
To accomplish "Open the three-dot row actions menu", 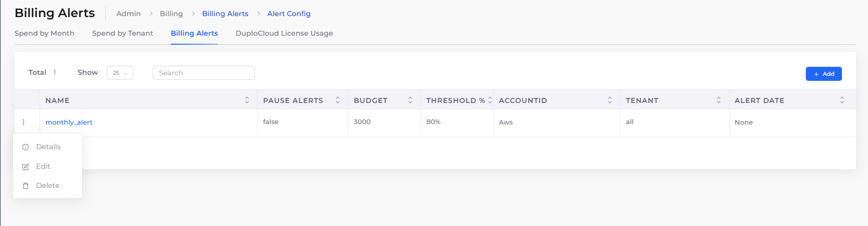I will tap(24, 122).
